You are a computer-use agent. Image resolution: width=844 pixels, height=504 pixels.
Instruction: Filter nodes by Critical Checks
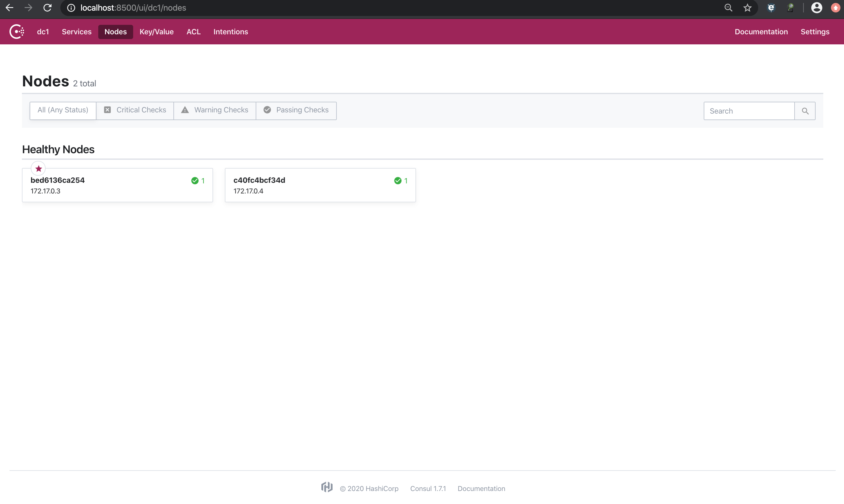point(135,110)
